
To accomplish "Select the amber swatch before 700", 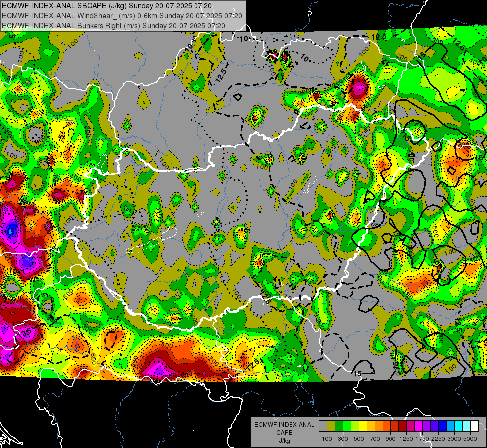I will [x=371, y=426].
